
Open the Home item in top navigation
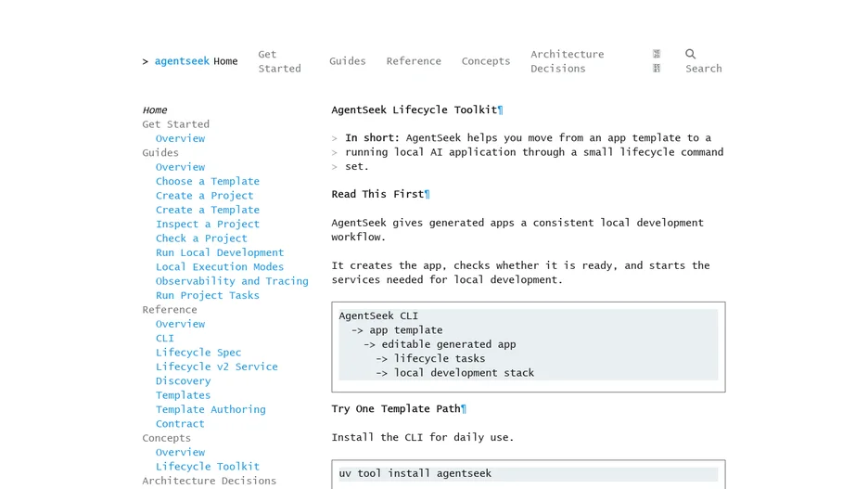[x=225, y=61]
